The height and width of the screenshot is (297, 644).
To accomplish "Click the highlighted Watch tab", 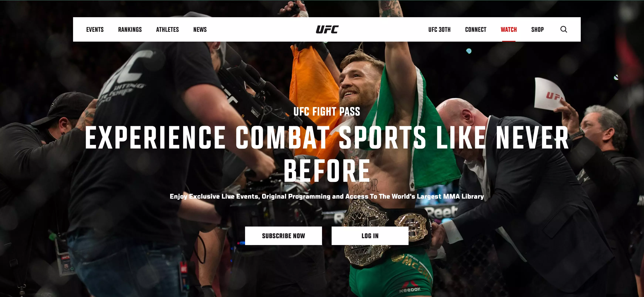I will [x=508, y=30].
